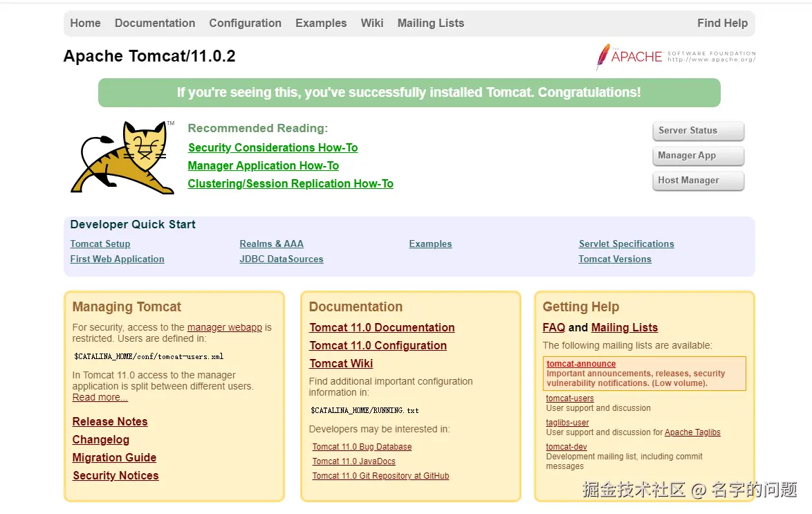Open Tomcat 11.0 Bug Database link
Viewport: 812px width, 514px height.
coord(362,447)
